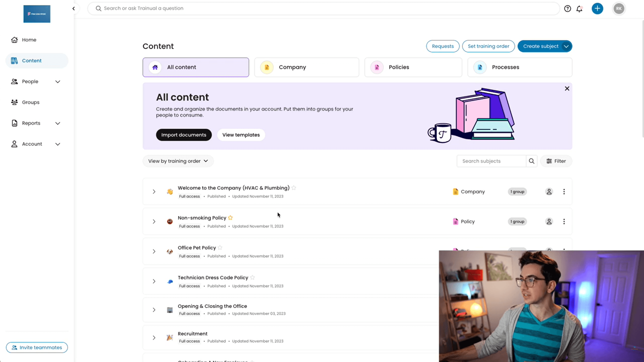
Task: Click Invite teammates in the sidebar
Action: point(37,347)
